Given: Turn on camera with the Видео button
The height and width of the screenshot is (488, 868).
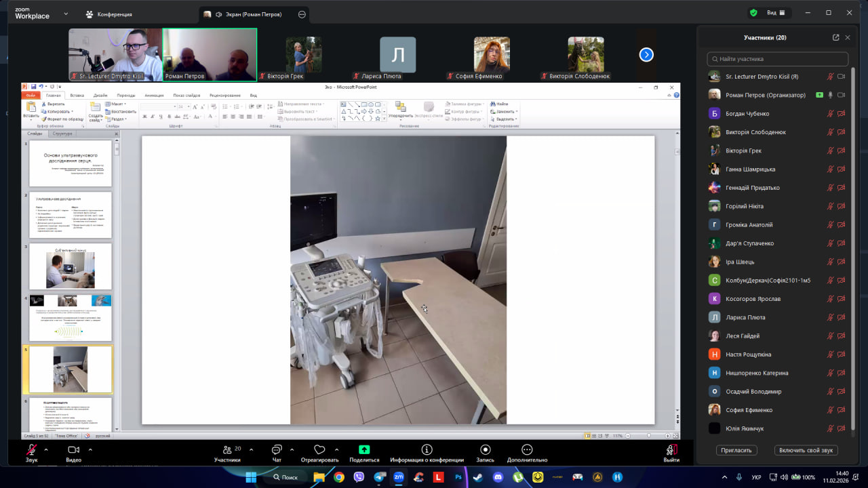Looking at the screenshot, I should point(73,450).
